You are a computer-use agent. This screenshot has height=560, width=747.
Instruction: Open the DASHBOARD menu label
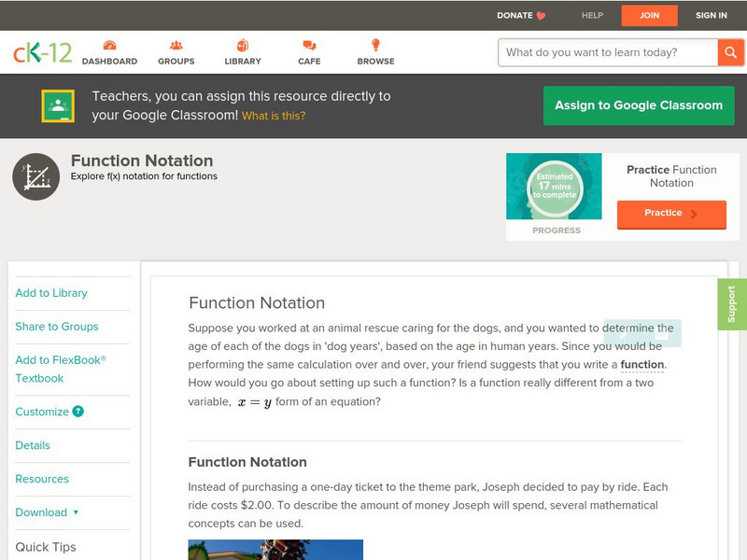[x=109, y=62]
